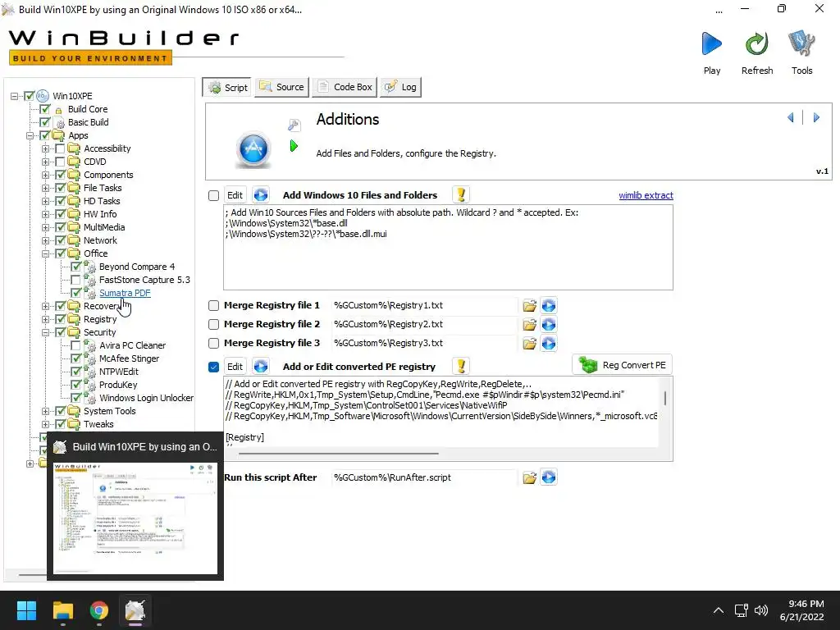This screenshot has height=630, width=840.
Task: Open the Tools icon
Action: point(801,44)
